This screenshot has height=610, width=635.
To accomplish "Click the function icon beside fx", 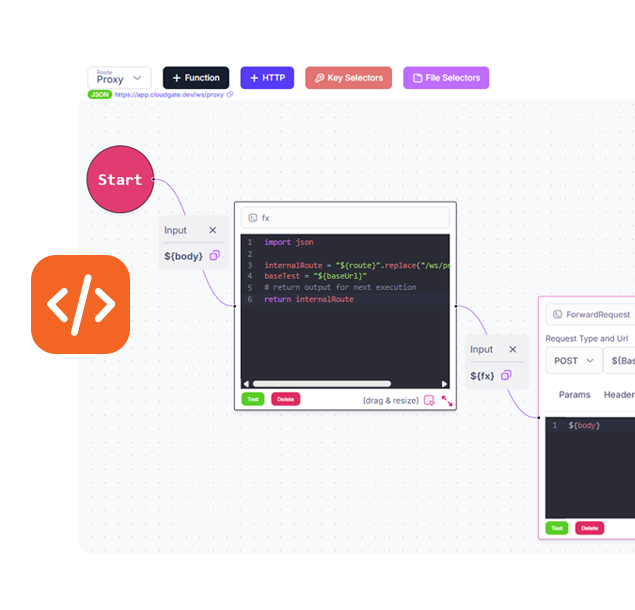I will click(253, 218).
